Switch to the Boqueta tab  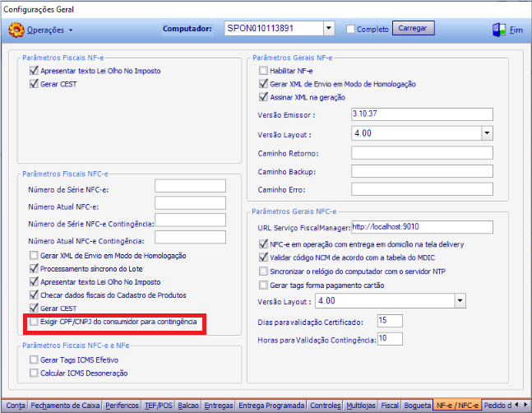418,406
